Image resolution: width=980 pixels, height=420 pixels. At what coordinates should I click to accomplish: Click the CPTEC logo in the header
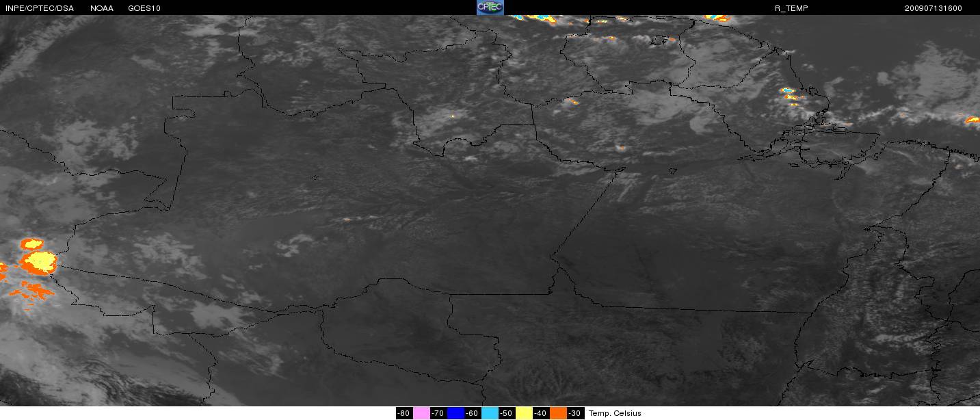[x=490, y=8]
